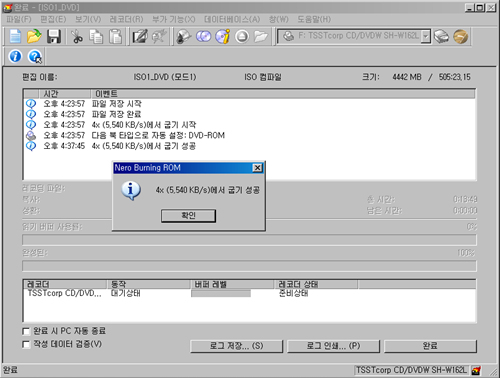Screen dimensions: 500x378
Task: Click the 이벤트 column header
Action: (283, 94)
